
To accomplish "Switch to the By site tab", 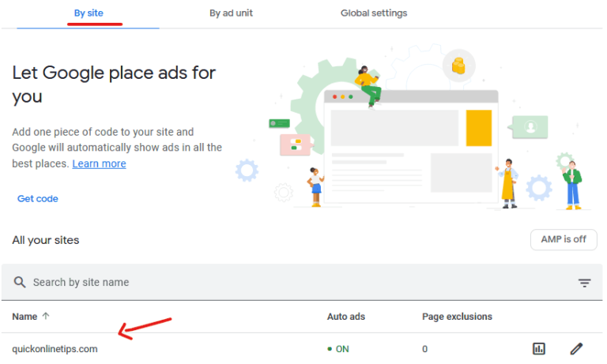I will (x=89, y=13).
